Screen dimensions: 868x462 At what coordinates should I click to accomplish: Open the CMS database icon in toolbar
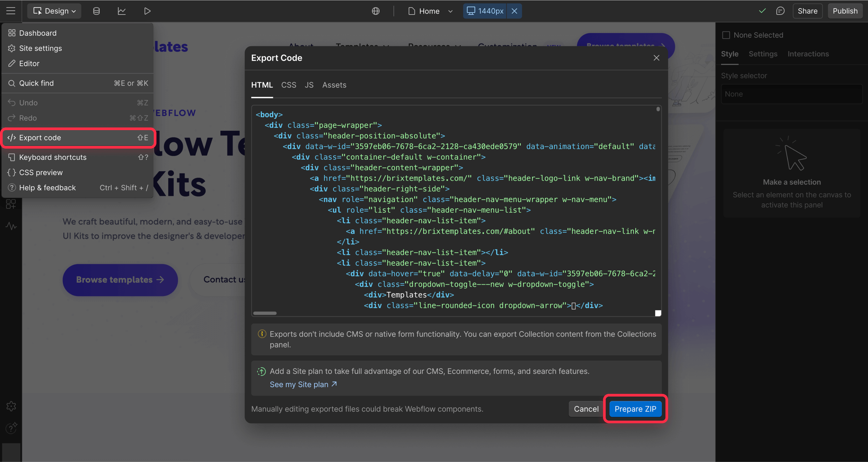[x=96, y=11]
